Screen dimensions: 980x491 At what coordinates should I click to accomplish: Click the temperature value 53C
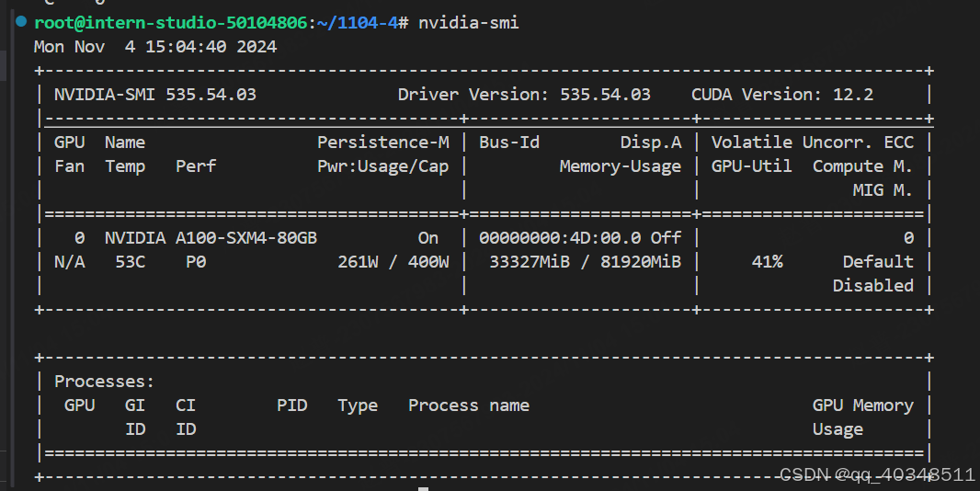pyautogui.click(x=131, y=262)
